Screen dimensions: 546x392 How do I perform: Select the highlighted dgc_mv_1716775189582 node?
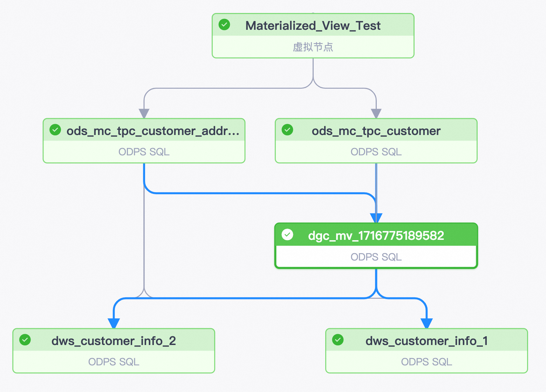click(376, 246)
